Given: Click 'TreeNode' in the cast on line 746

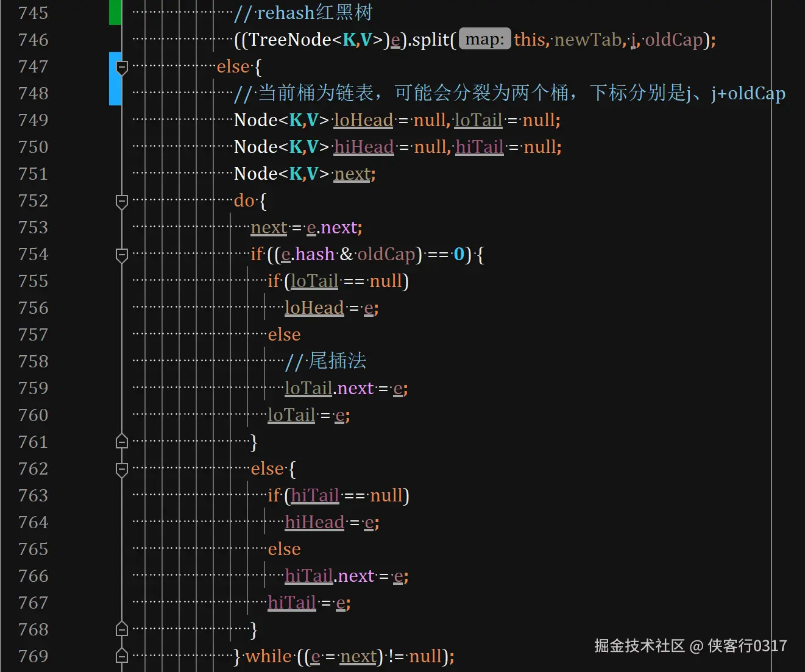Looking at the screenshot, I should click(x=290, y=40).
